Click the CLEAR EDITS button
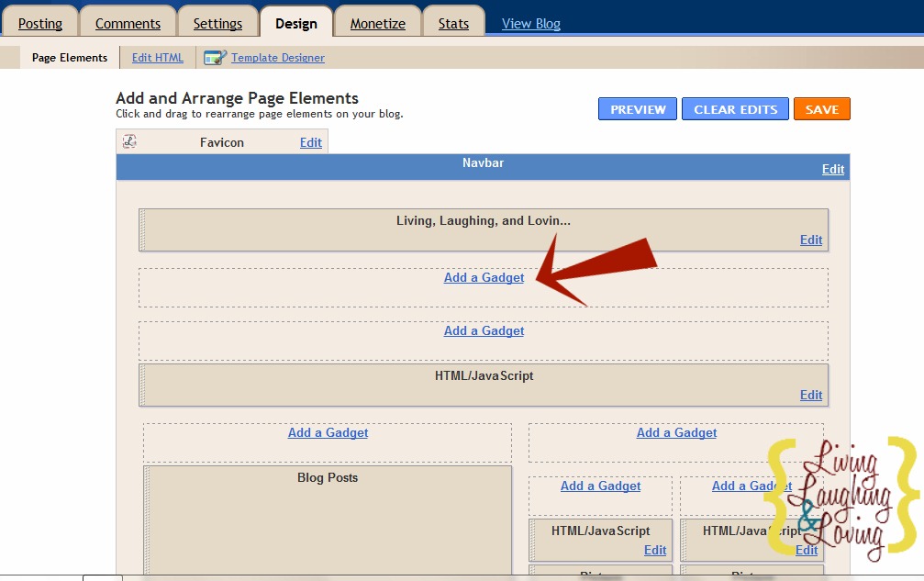 (735, 109)
